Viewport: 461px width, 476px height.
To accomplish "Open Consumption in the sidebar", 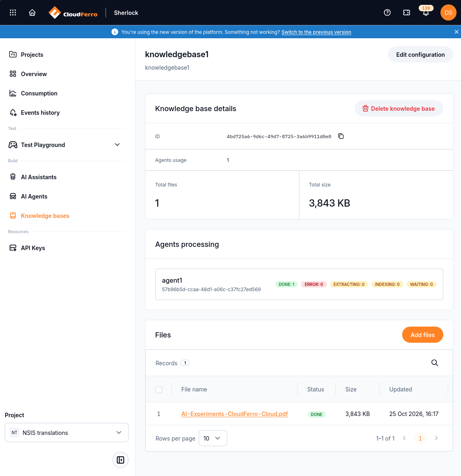I will tap(39, 93).
